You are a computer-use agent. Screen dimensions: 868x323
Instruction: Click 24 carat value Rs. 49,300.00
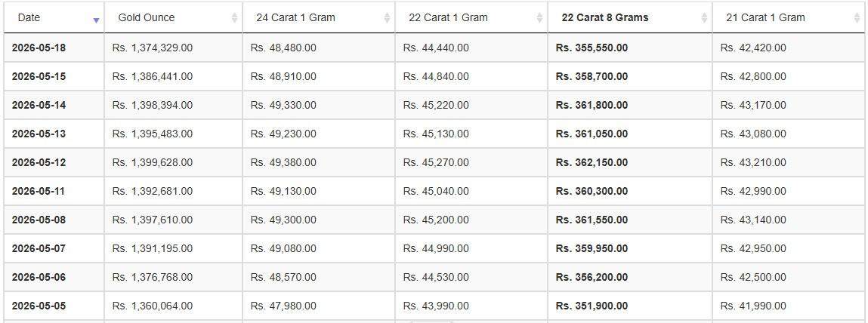[283, 220]
